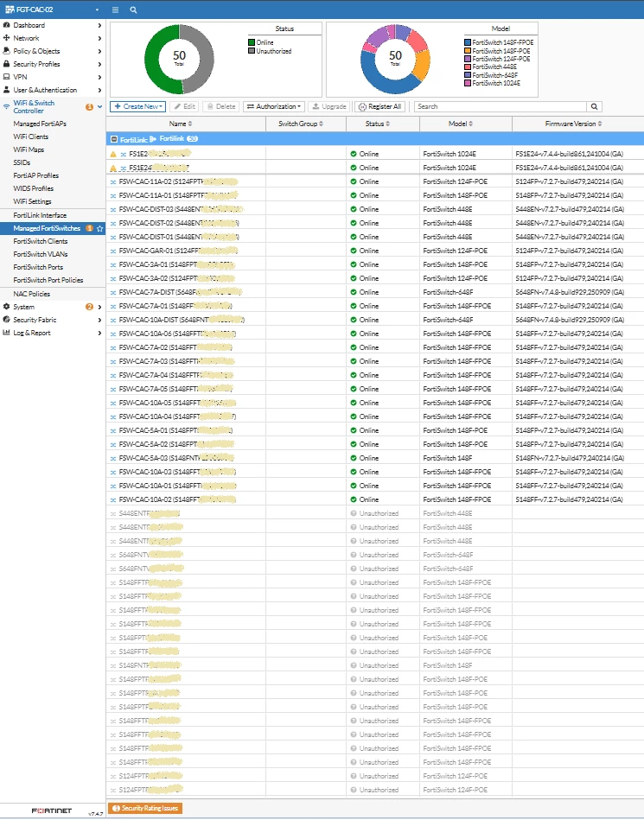Open the search magnifier in the top bar
The image size is (644, 820).
click(x=133, y=10)
